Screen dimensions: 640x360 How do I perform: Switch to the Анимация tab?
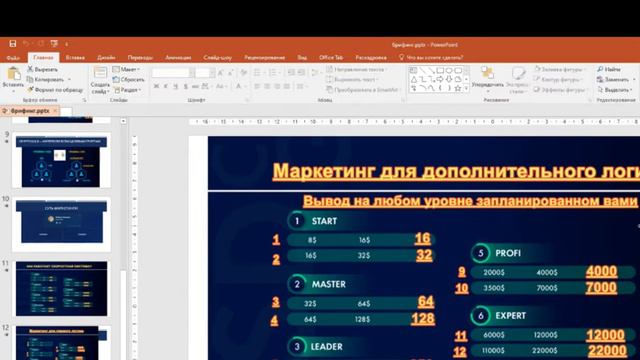pyautogui.click(x=178, y=58)
